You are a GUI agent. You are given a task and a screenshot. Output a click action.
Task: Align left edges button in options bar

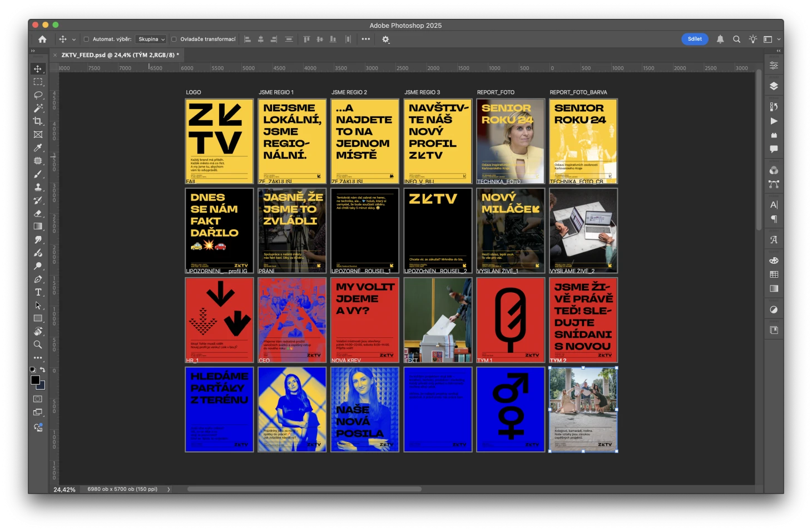pos(247,40)
